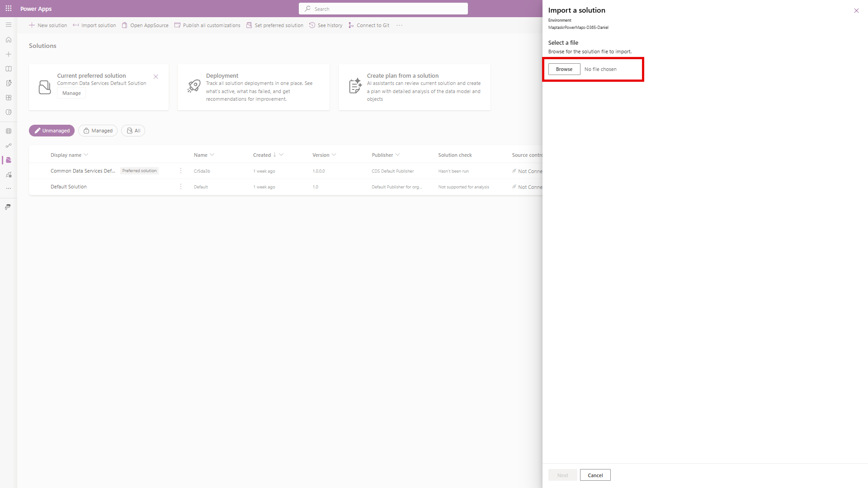Image resolution: width=868 pixels, height=488 pixels.
Task: Select the Unmanaged filter pill
Action: (x=52, y=131)
